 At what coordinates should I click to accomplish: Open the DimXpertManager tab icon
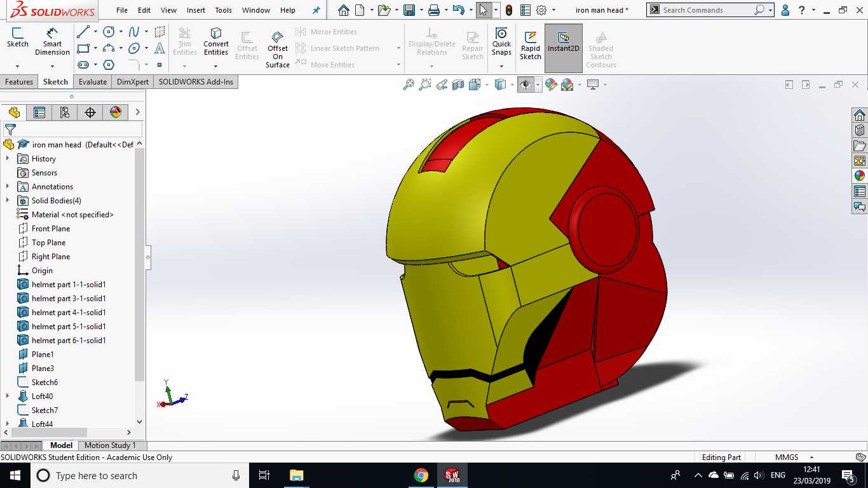click(90, 112)
